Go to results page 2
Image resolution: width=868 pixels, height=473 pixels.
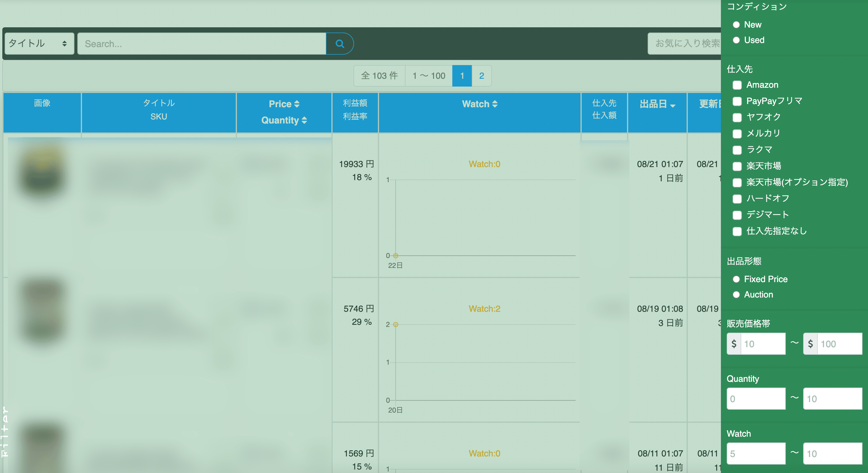[x=481, y=76]
